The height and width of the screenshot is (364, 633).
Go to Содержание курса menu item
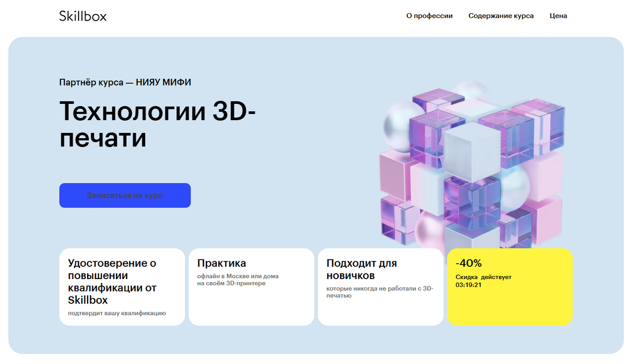pos(501,16)
